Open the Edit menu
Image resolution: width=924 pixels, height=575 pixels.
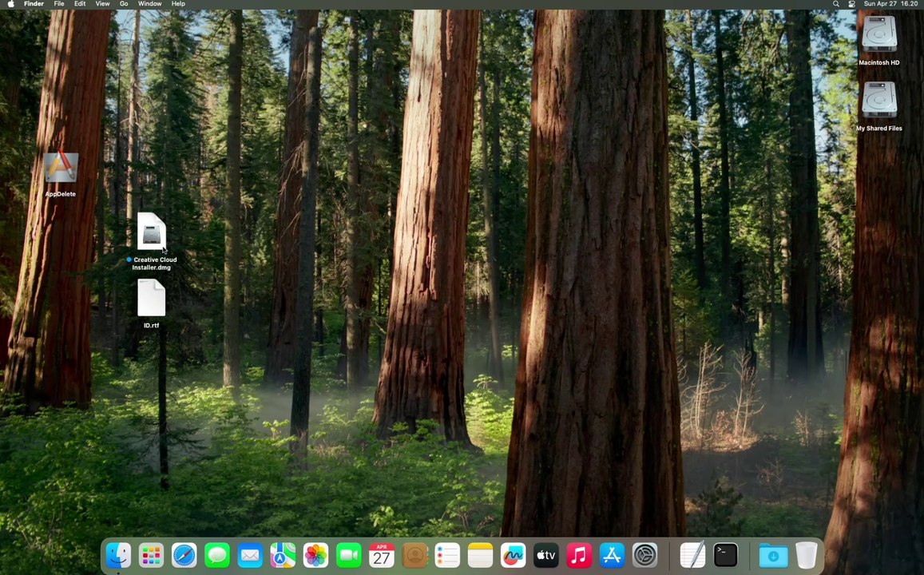(80, 3)
